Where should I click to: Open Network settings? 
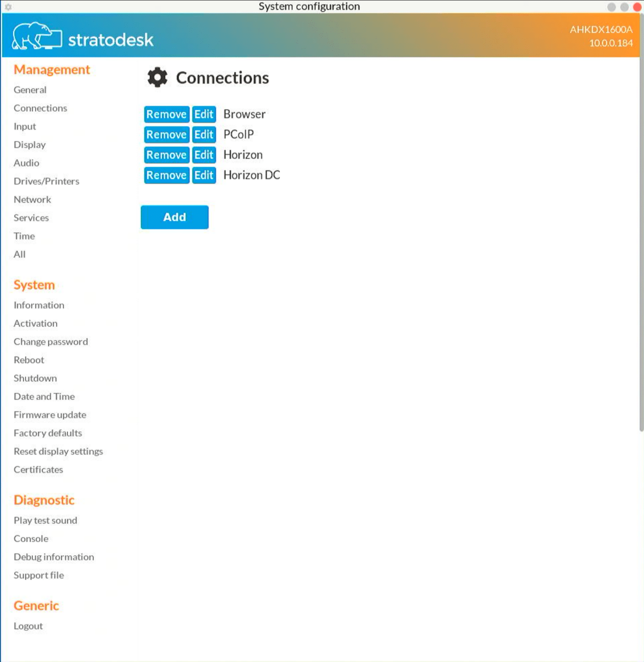coord(32,200)
